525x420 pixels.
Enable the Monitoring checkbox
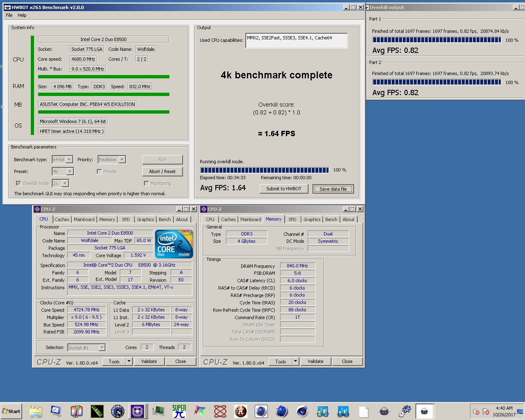click(146, 183)
